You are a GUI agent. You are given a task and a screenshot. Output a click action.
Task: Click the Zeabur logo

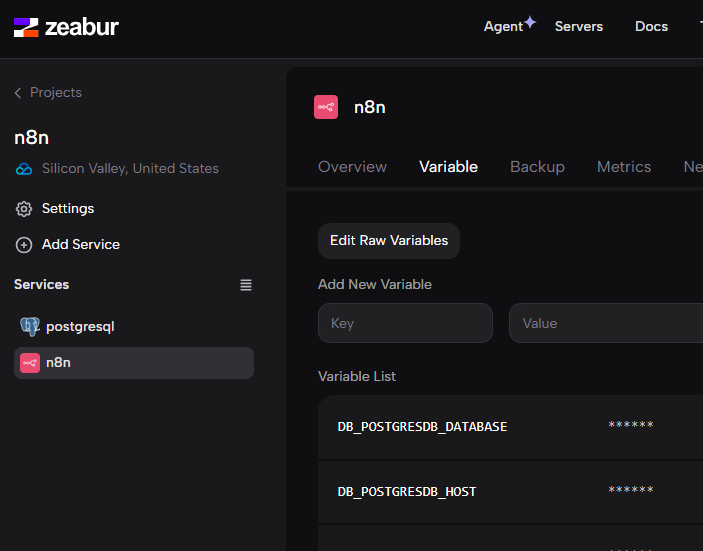[66, 27]
